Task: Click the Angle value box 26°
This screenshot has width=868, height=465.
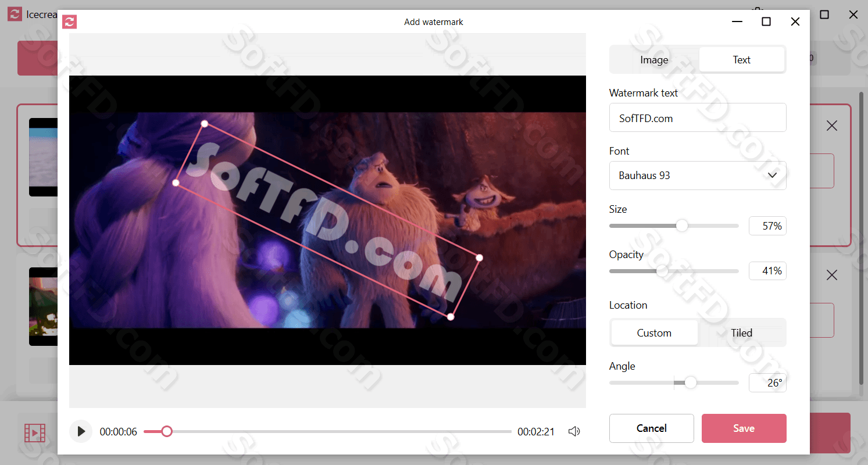Action: [x=767, y=383]
